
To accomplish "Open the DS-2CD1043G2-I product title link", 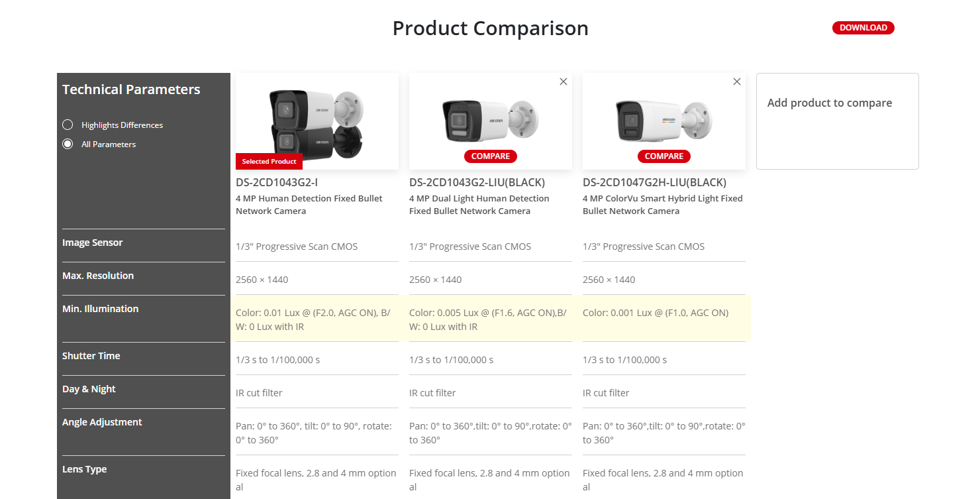I will (281, 182).
